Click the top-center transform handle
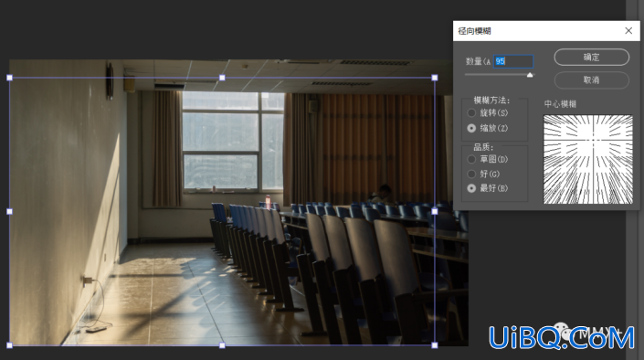 [222, 78]
